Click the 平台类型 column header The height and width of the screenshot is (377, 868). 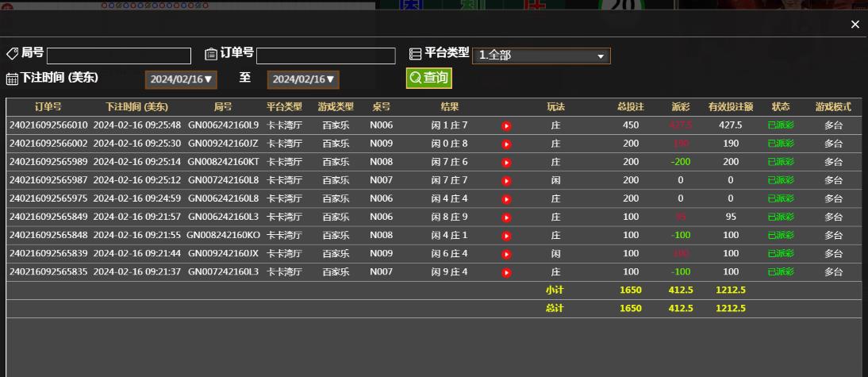click(x=285, y=107)
